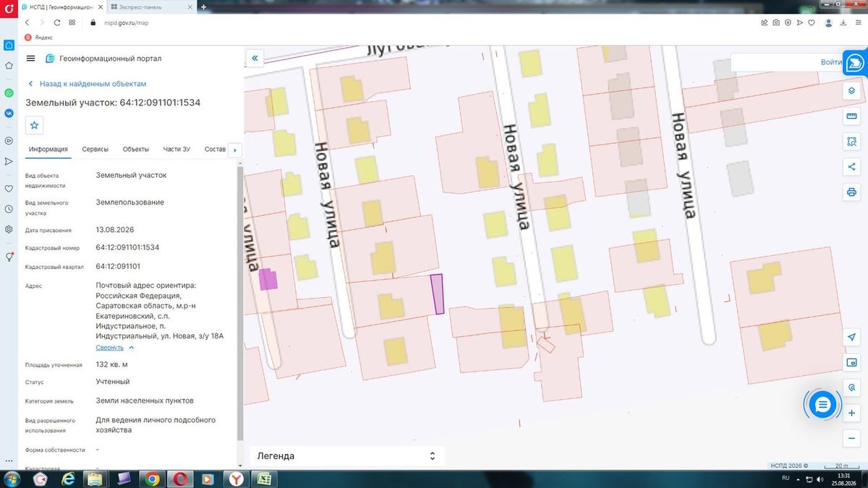
Task: Open the chat assistant bubble
Action: pos(822,405)
